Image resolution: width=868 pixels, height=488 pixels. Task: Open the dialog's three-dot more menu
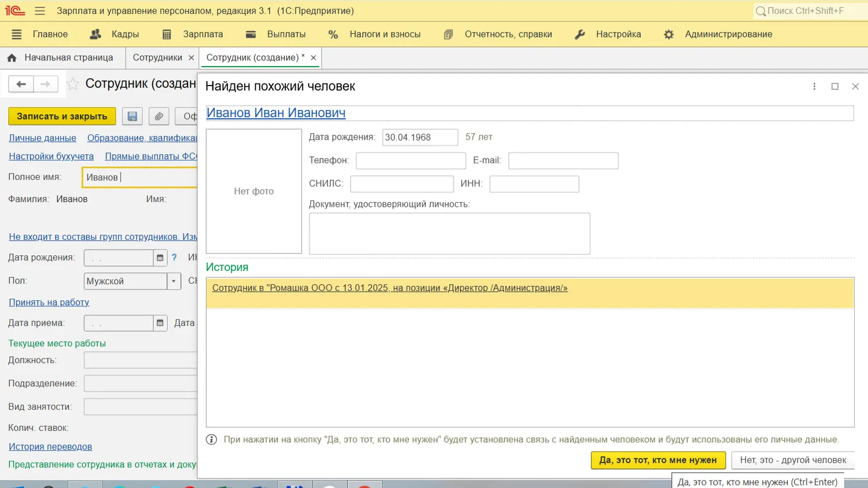pyautogui.click(x=814, y=86)
